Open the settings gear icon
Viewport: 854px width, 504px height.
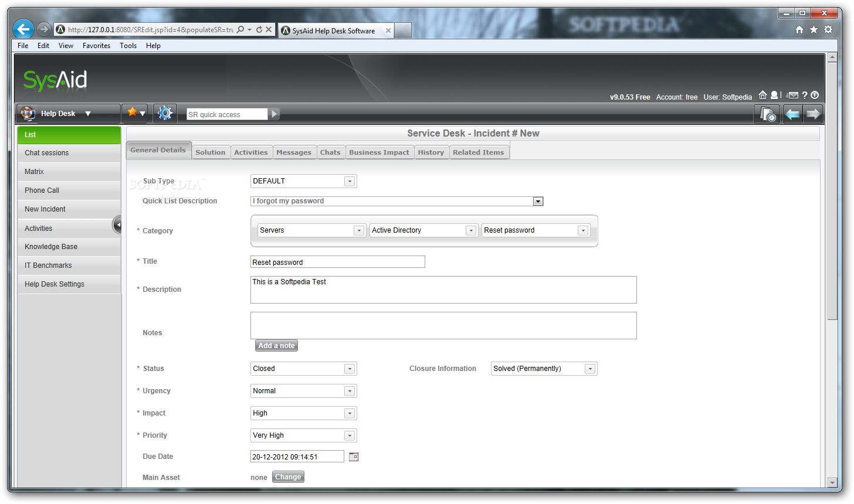(x=165, y=113)
